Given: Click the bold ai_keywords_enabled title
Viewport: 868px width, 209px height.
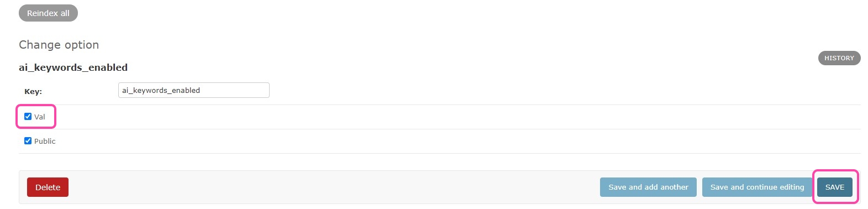Looking at the screenshot, I should 73,67.
